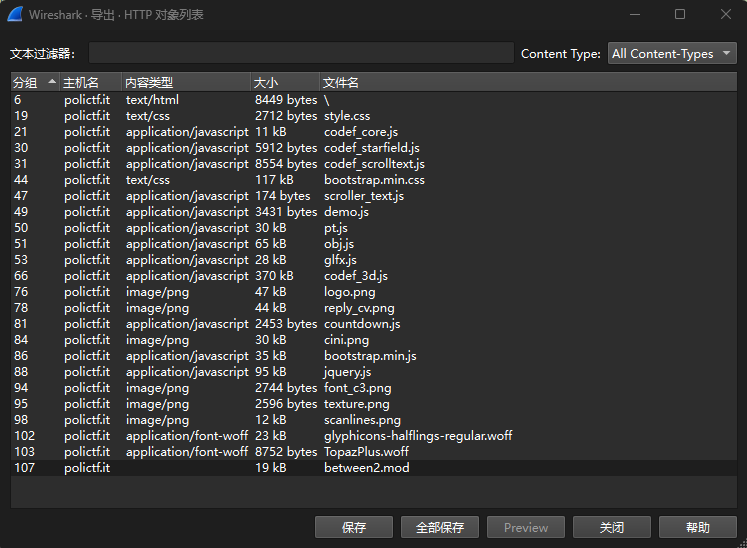Click the 保存 button
The height and width of the screenshot is (548, 747).
[x=354, y=527]
